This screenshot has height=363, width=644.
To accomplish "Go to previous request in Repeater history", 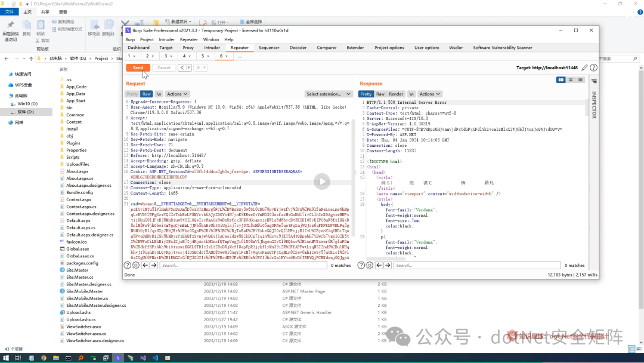I will point(182,68).
